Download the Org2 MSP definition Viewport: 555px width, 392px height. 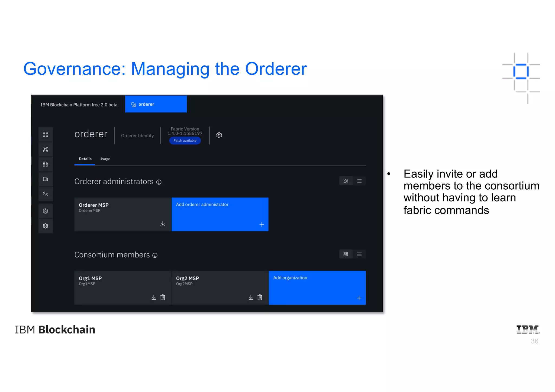(x=251, y=297)
